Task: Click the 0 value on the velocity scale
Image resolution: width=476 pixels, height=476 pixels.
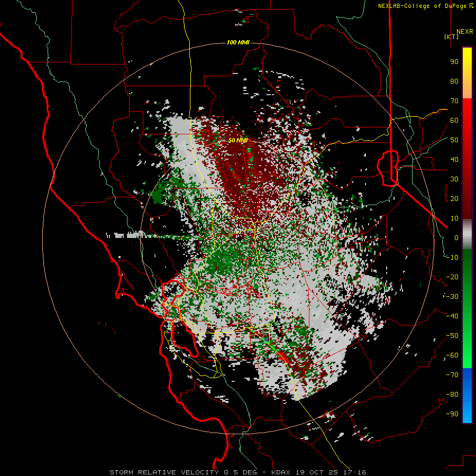Action: tap(456, 238)
